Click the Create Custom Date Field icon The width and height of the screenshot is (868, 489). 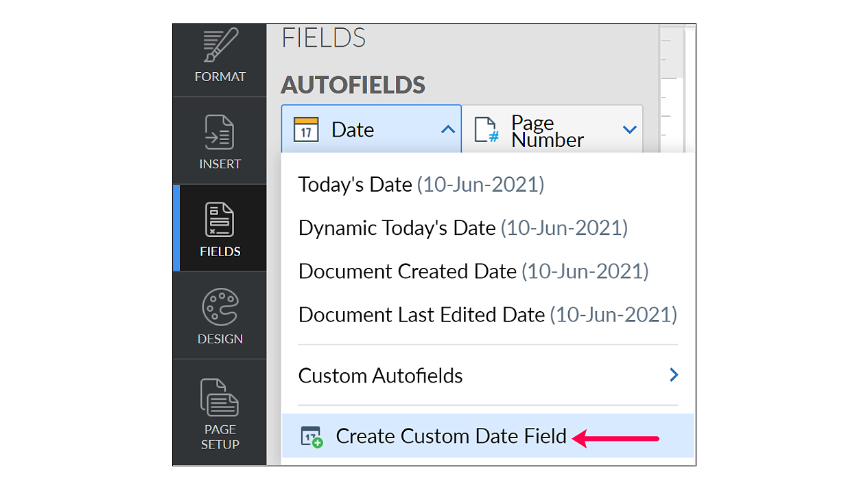(x=312, y=437)
